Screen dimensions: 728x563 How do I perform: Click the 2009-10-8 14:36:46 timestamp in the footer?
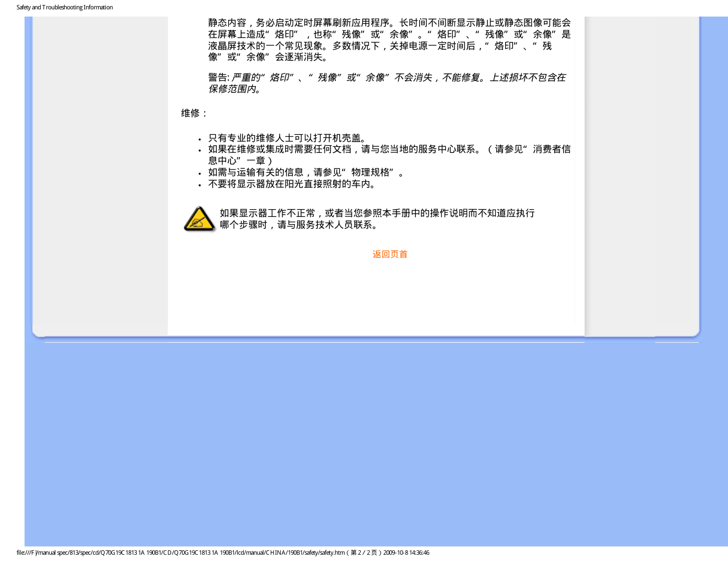[406, 553]
